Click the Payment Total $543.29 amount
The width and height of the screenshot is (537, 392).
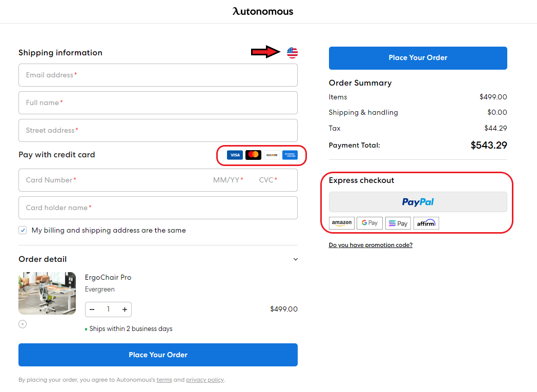click(x=489, y=145)
